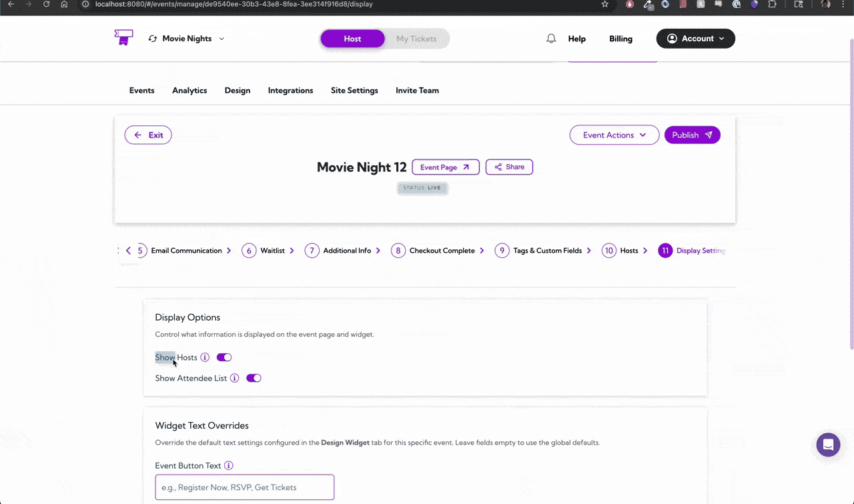Click the Event Button Text info icon
854x504 pixels.
(x=228, y=465)
